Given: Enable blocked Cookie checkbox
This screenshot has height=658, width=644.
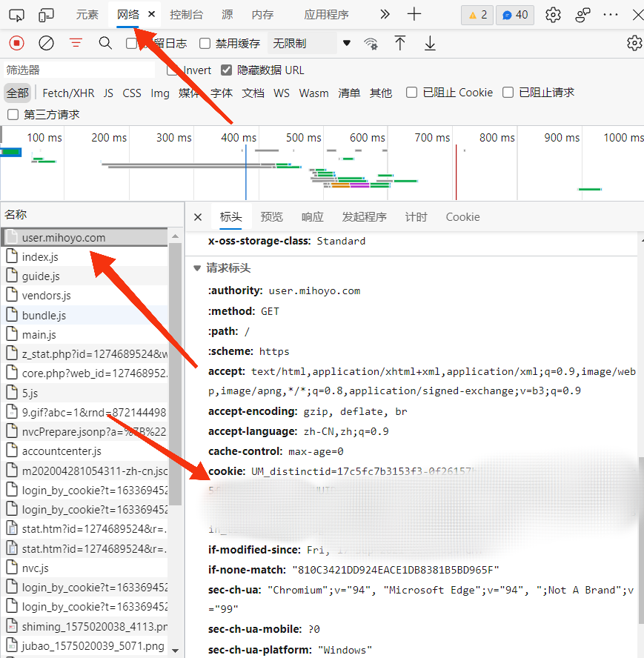Looking at the screenshot, I should click(x=411, y=93).
